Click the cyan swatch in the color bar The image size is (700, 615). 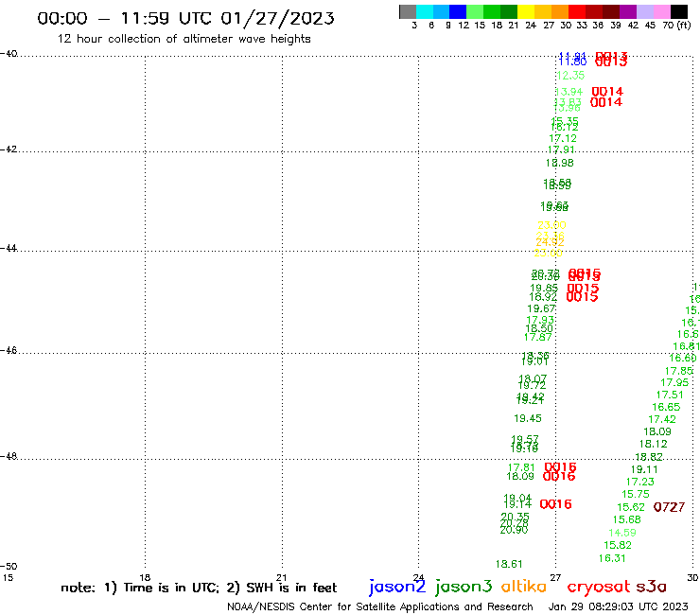[x=425, y=11]
